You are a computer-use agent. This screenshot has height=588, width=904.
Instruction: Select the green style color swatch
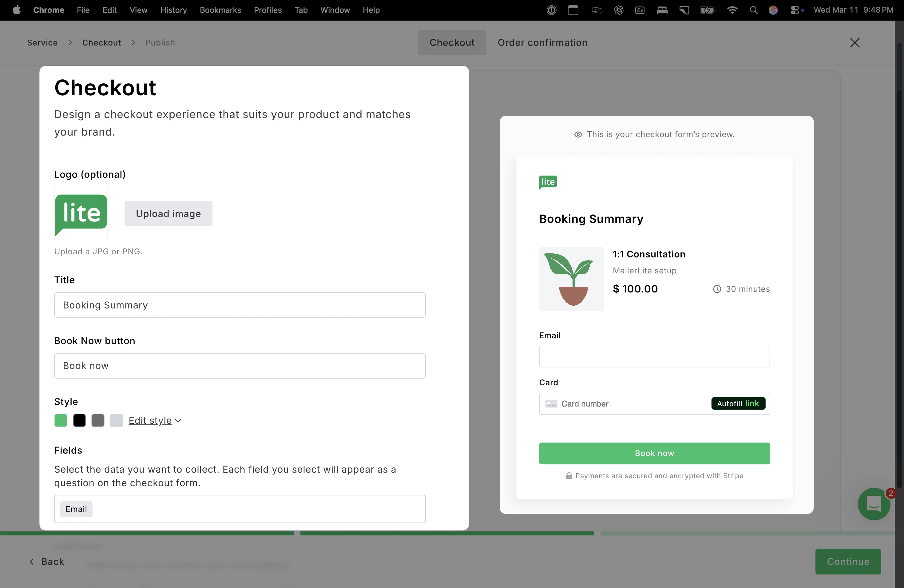[61, 420]
